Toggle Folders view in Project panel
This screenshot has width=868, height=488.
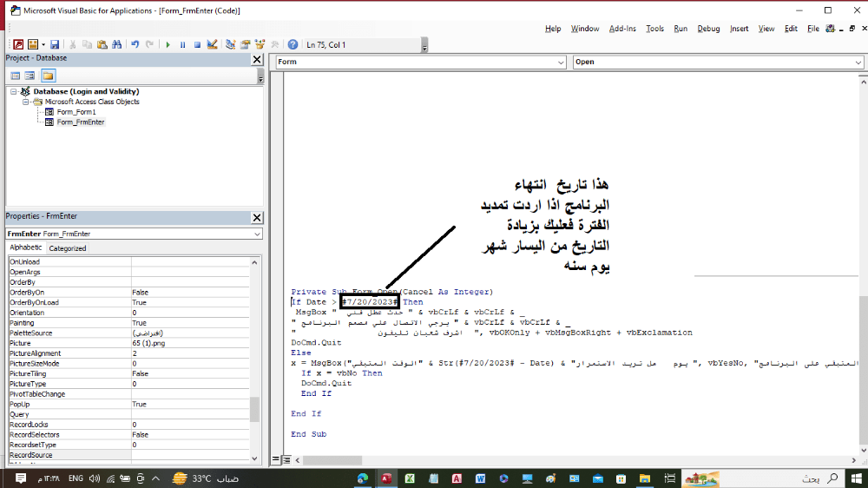[x=48, y=76]
